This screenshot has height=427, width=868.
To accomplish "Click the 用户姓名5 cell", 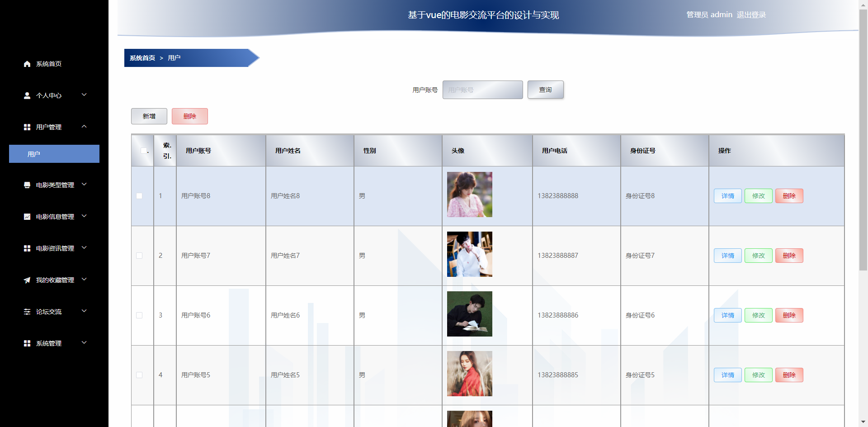I will 310,375.
